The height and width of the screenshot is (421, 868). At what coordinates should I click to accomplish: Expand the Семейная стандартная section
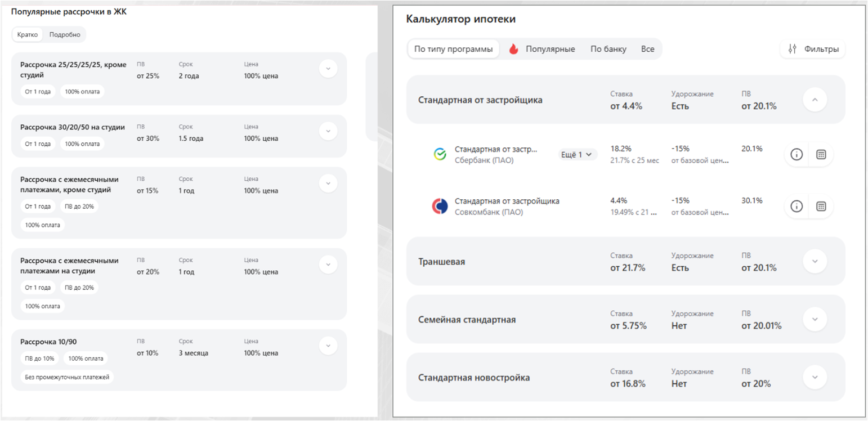pos(815,319)
